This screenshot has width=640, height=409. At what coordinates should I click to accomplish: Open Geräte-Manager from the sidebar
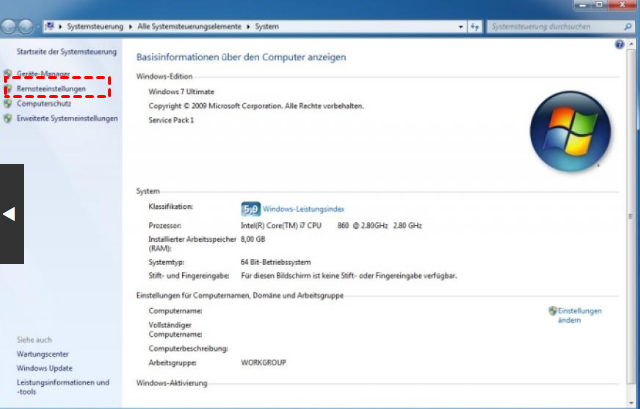pos(43,74)
